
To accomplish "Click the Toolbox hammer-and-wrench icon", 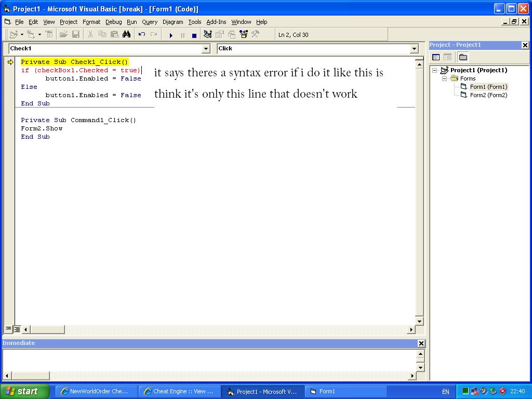I will [x=255, y=35].
